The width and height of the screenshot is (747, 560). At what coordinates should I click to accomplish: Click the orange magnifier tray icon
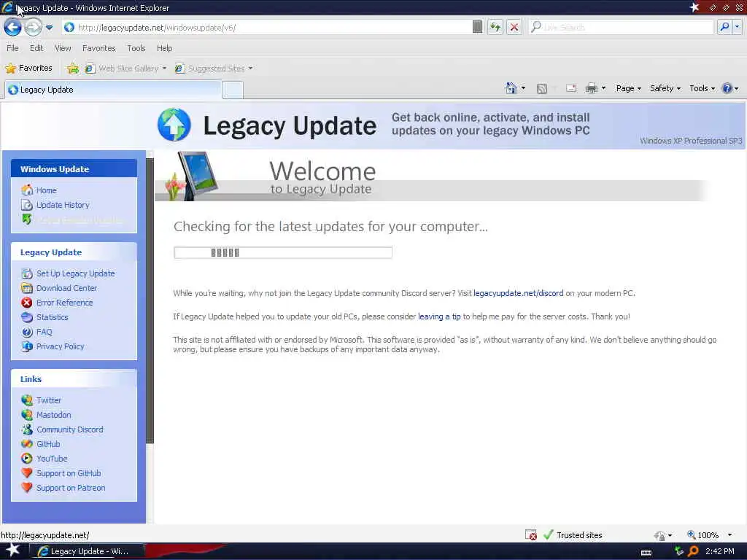693,551
